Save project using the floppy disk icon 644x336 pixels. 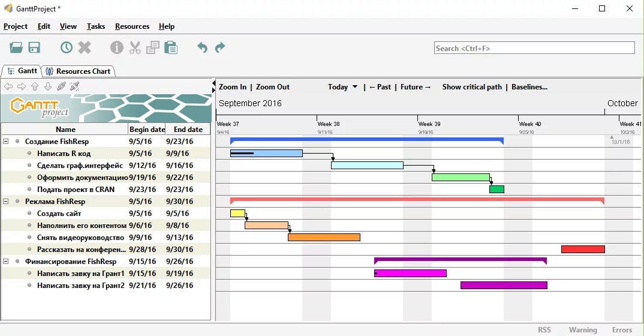pos(34,47)
